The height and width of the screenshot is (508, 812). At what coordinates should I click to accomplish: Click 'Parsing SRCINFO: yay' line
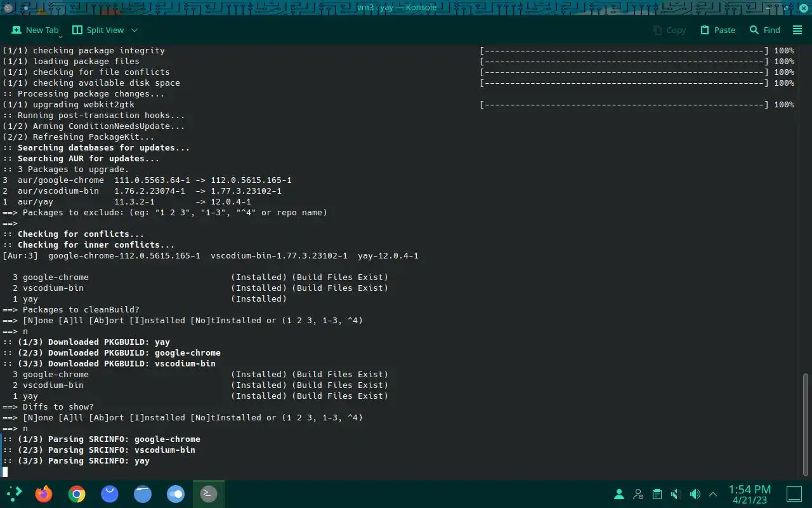(76, 461)
